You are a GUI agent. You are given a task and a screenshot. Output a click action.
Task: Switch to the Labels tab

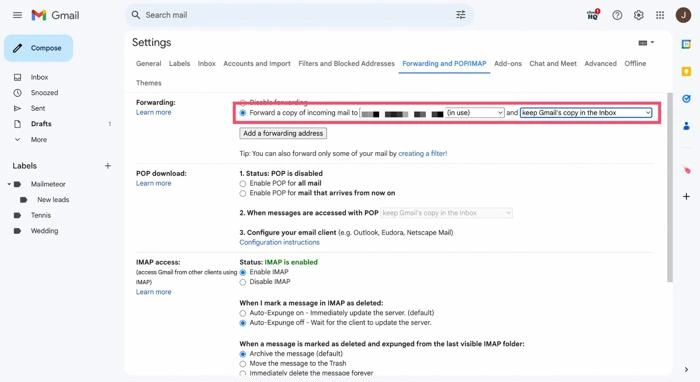tap(179, 63)
